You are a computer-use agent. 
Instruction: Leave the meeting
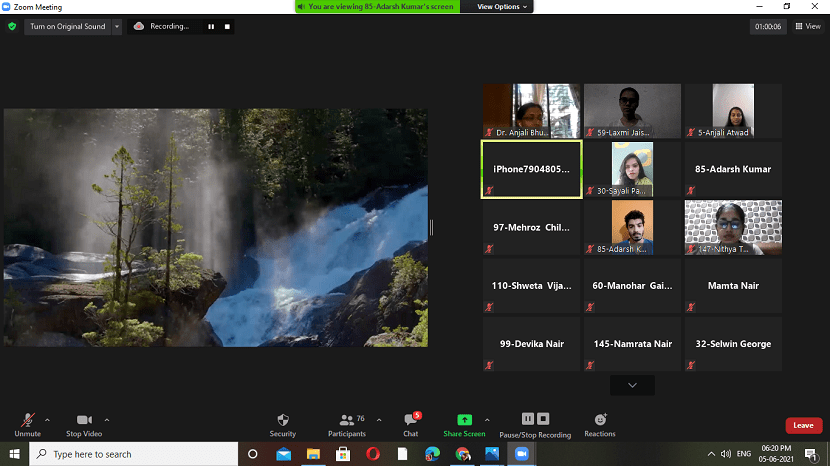(803, 425)
